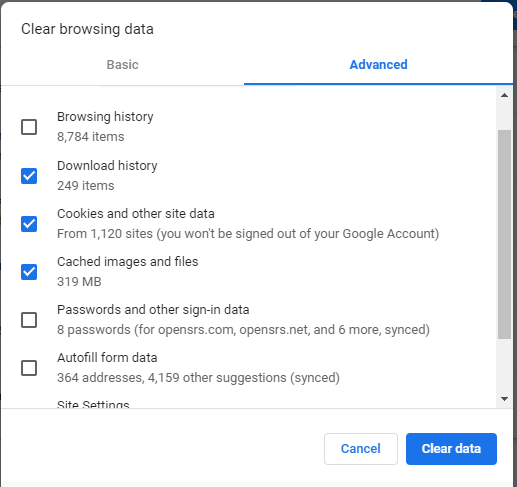Click the "Clear browsing data" title
The width and height of the screenshot is (517, 487).
point(87,29)
